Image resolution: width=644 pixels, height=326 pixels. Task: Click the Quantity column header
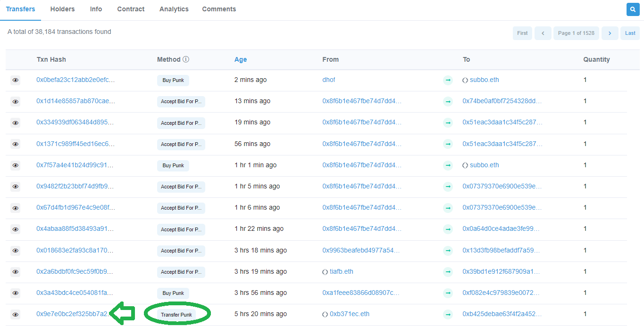pos(596,59)
